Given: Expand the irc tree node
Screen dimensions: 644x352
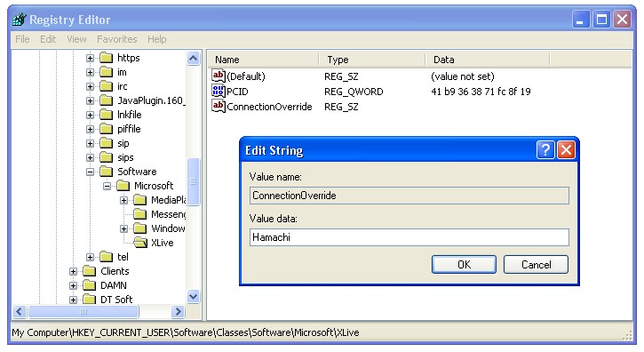Looking at the screenshot, I should 90,86.
